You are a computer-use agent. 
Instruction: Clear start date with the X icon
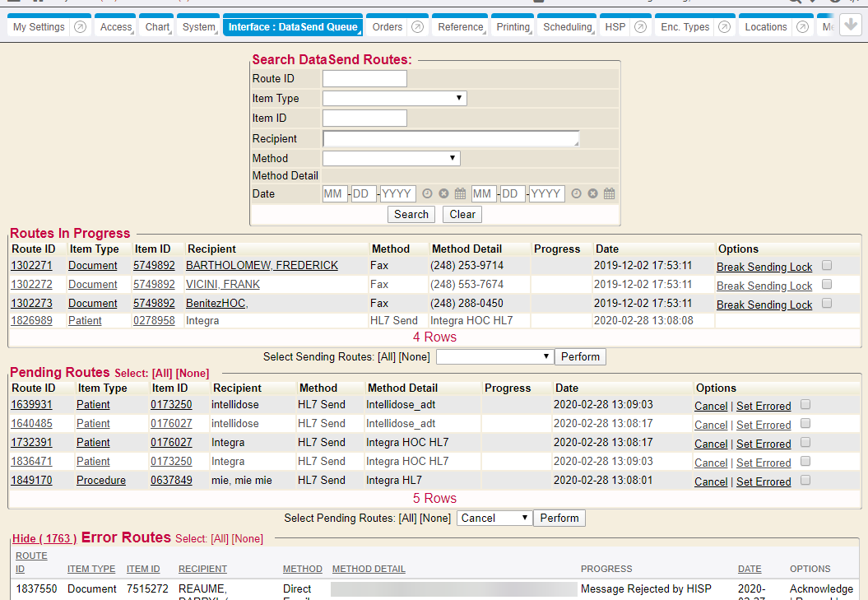pos(443,194)
